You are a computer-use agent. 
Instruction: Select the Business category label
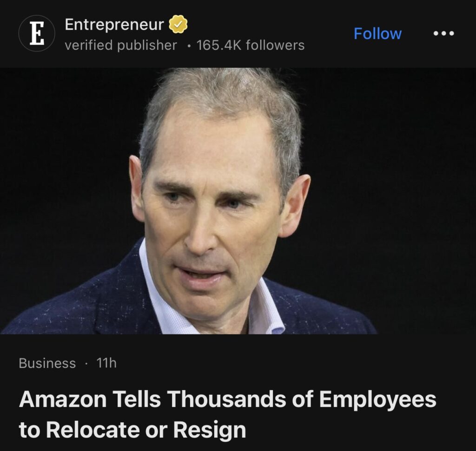tap(47, 363)
